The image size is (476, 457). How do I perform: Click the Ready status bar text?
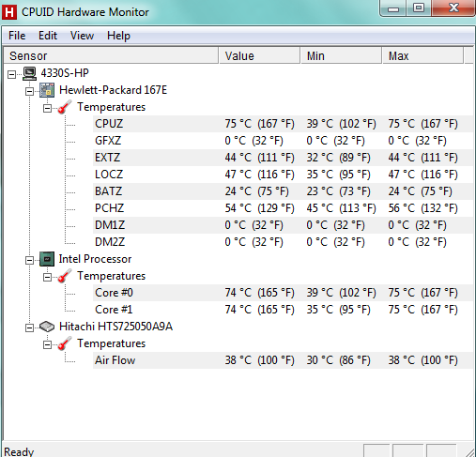click(x=19, y=452)
